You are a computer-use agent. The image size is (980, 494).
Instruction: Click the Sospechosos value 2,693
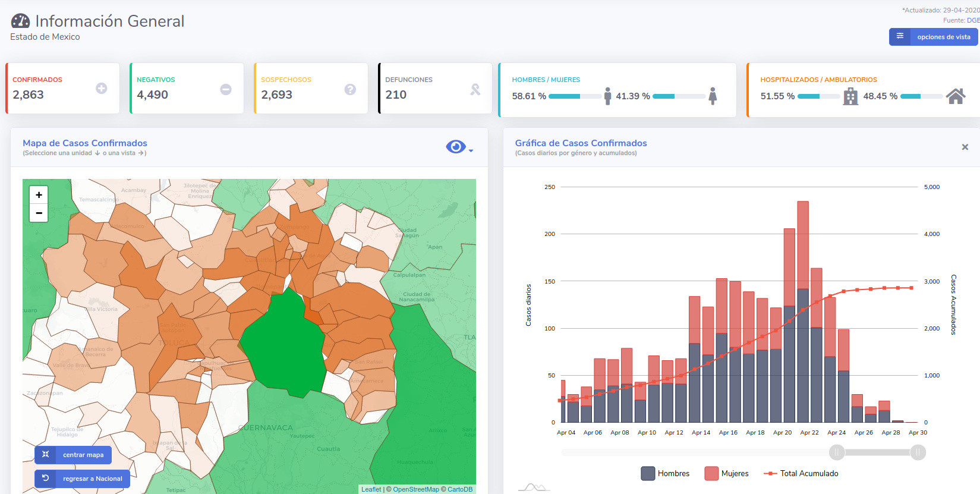[277, 95]
